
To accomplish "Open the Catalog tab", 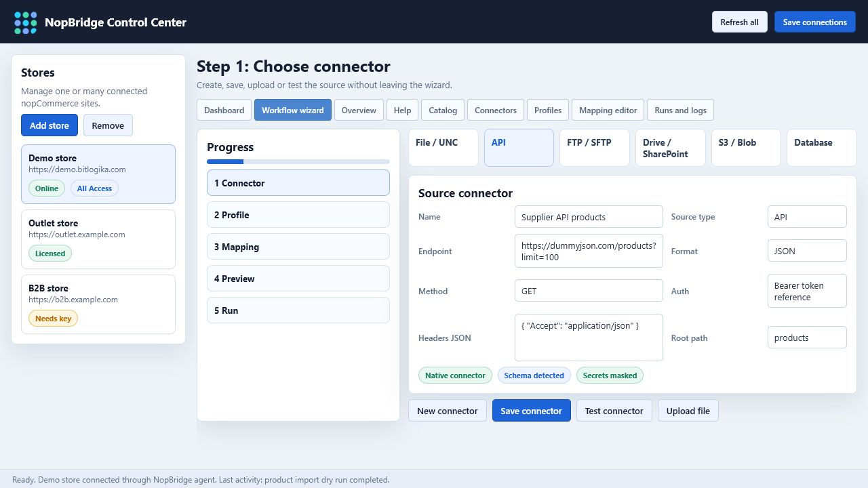I will click(x=443, y=110).
